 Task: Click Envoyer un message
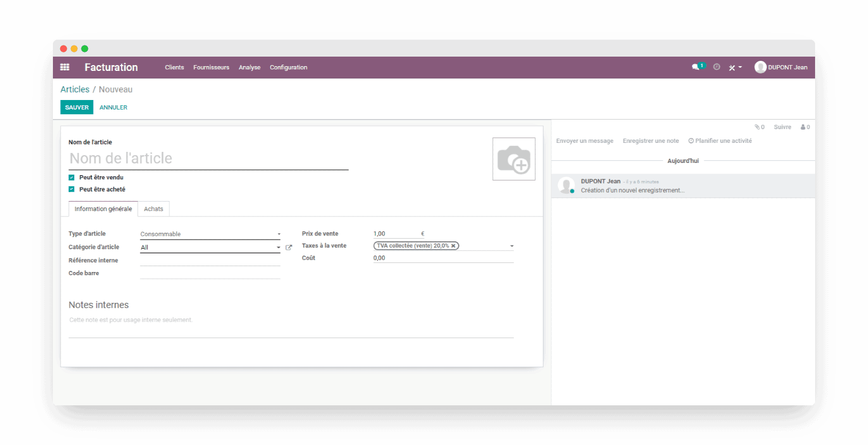[585, 141]
